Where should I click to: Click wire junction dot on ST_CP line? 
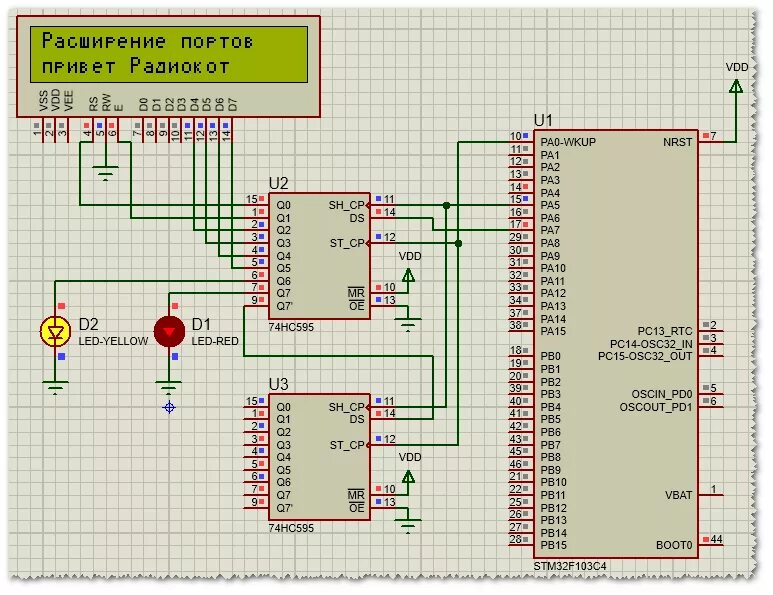click(x=458, y=244)
